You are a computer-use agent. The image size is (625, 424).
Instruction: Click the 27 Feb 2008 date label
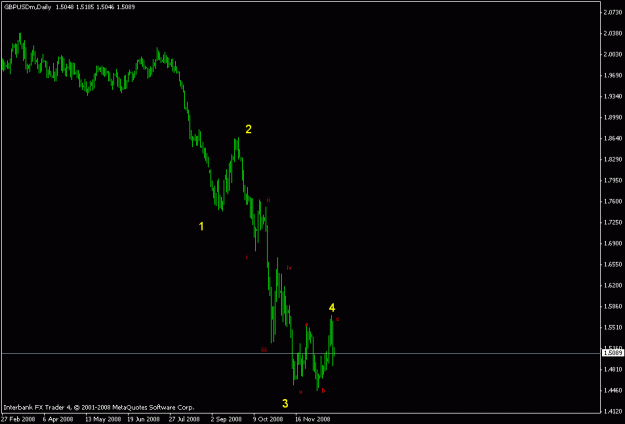tap(18, 420)
